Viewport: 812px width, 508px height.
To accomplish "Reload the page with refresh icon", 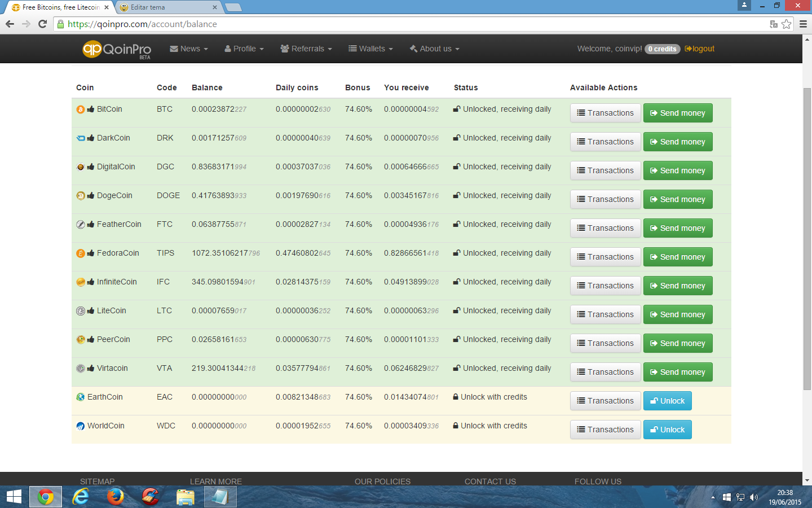I will tap(42, 24).
